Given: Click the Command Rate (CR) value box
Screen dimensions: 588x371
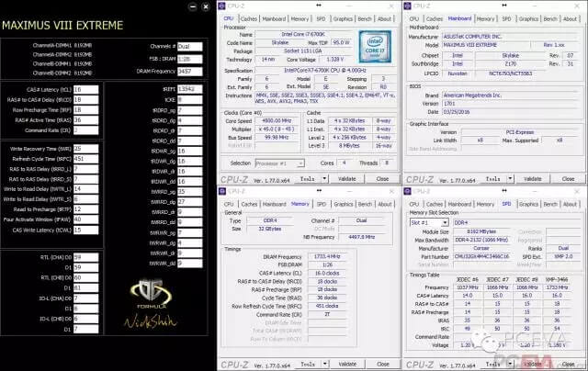Looking at the screenshot, I should tap(84, 129).
